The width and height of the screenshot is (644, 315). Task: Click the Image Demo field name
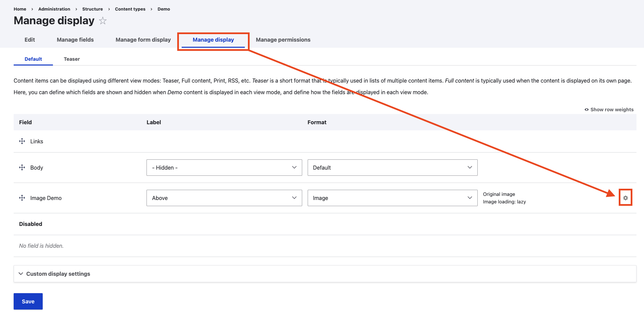pyautogui.click(x=46, y=198)
